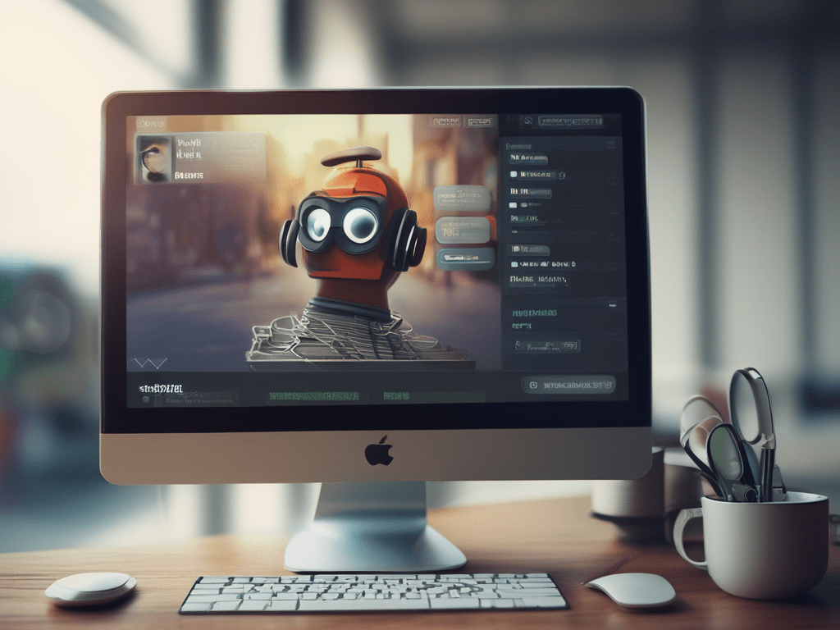Image resolution: width=840 pixels, height=630 pixels.
Task: Toggle the checkbox on the second side panel row
Action: point(514,175)
